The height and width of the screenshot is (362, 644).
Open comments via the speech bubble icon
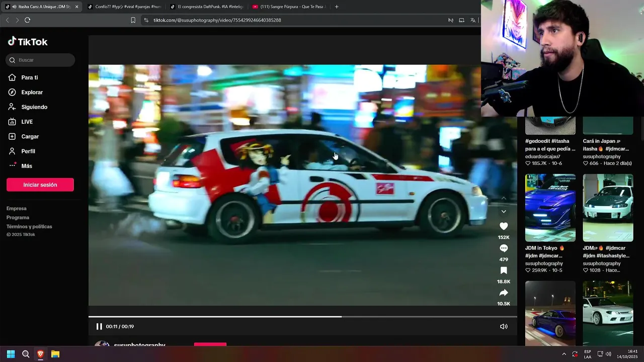pos(504,248)
